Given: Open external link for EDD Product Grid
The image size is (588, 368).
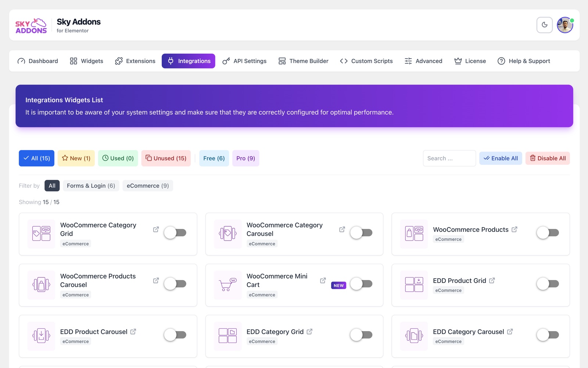Looking at the screenshot, I should coord(492,280).
